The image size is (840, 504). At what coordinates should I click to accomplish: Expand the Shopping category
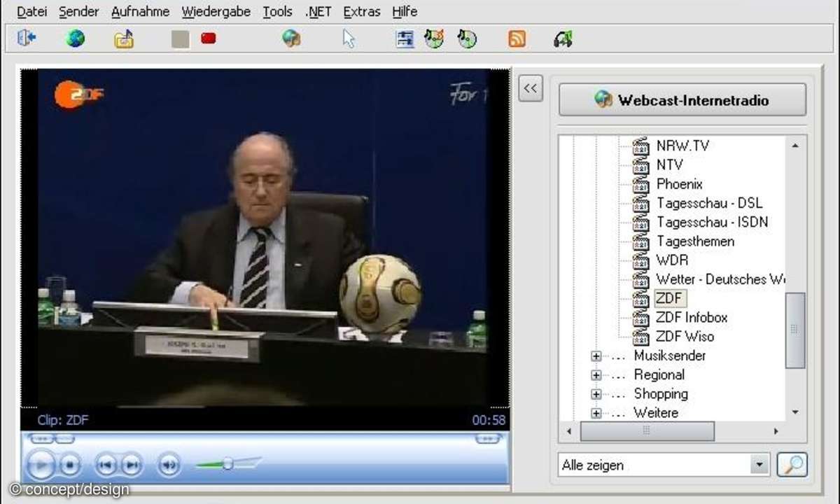[596, 393]
